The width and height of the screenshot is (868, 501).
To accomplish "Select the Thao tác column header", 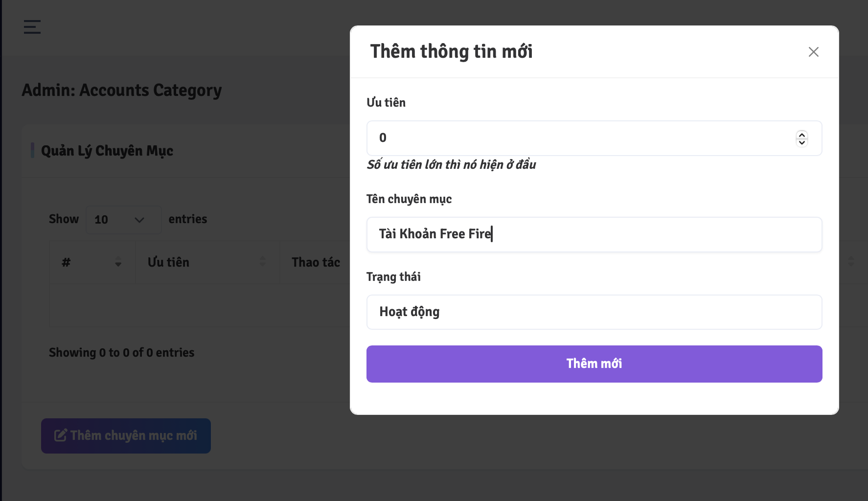I will (316, 262).
